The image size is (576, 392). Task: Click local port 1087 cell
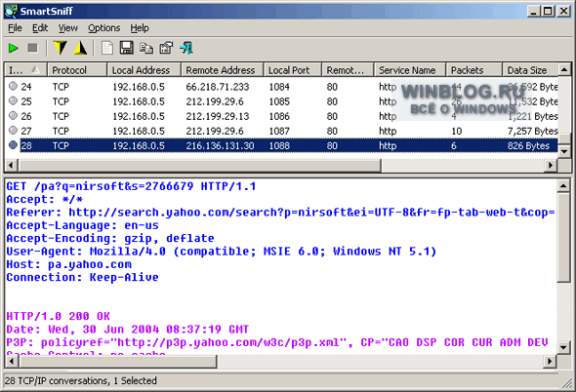(279, 131)
